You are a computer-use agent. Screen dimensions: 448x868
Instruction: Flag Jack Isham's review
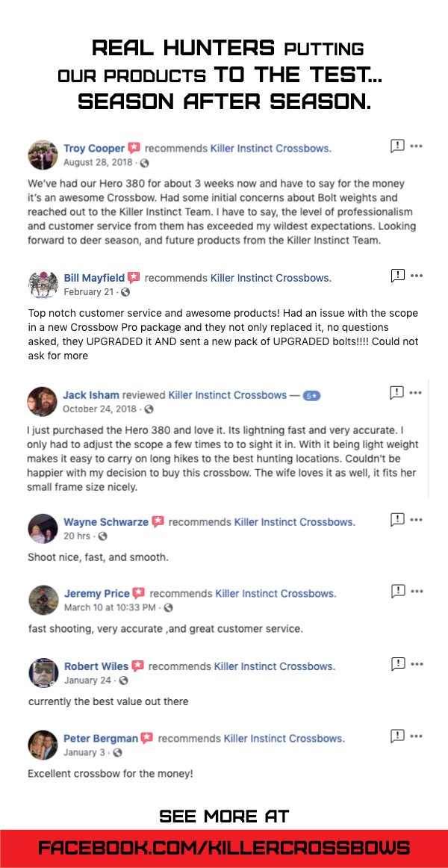point(397,392)
